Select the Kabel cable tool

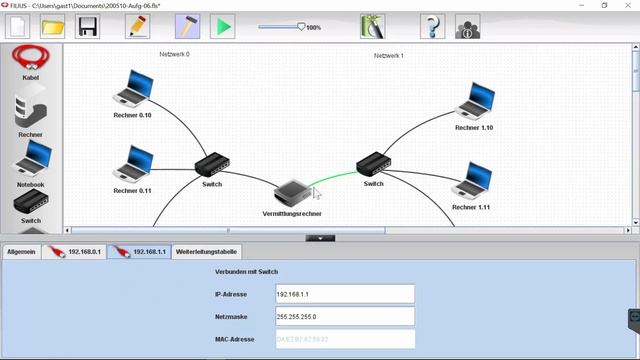point(31,62)
